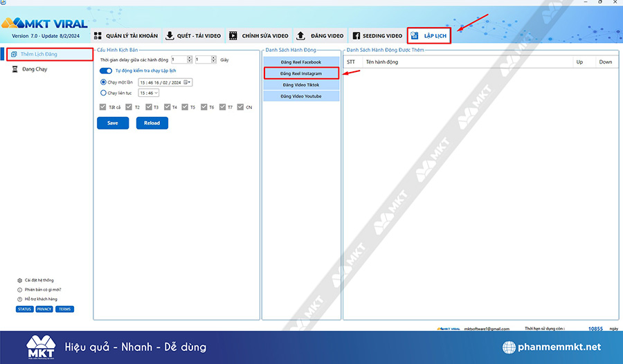Click the Tên hành động column header

pyautogui.click(x=467, y=62)
